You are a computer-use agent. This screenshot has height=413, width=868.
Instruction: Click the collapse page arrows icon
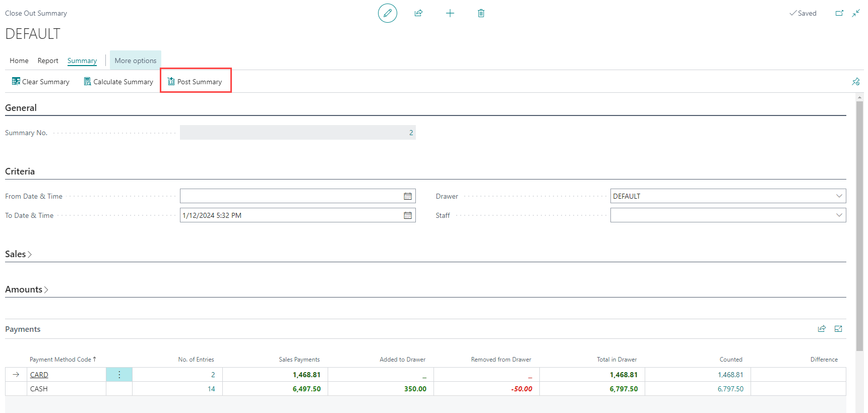point(856,13)
